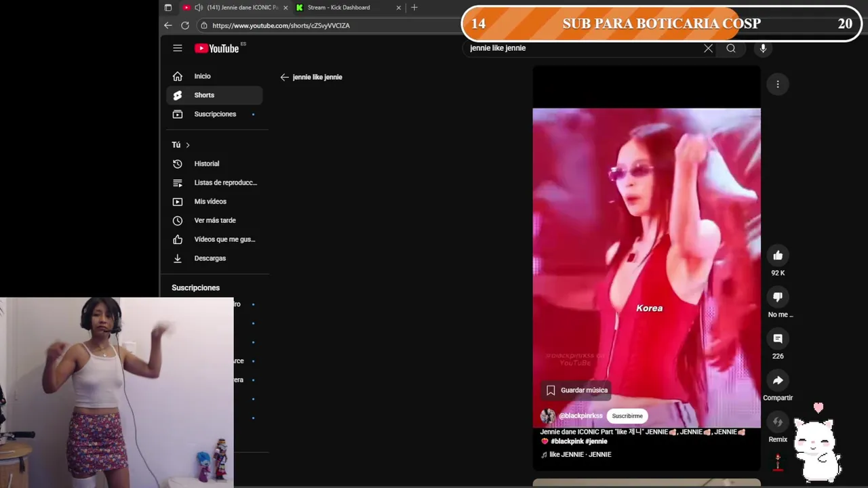Screen dimensions: 868x488
Task: Open the #jennie hashtag
Action: tap(596, 441)
